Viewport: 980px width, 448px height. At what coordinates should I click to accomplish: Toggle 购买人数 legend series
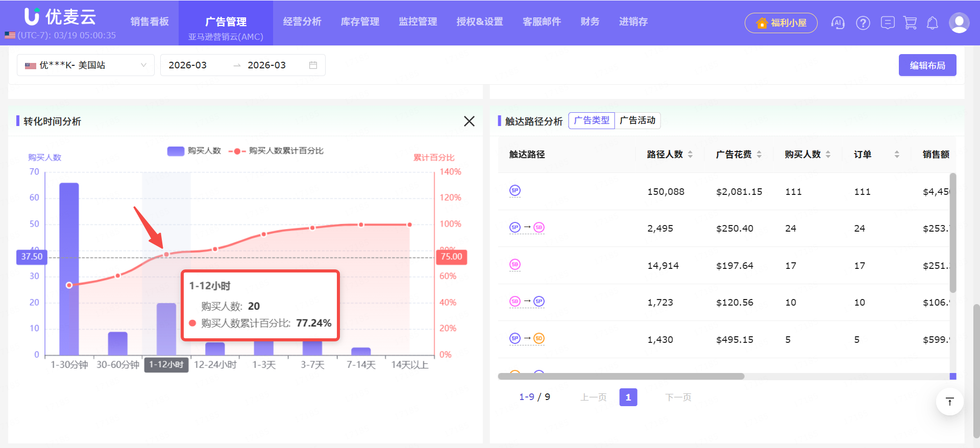[x=194, y=151]
